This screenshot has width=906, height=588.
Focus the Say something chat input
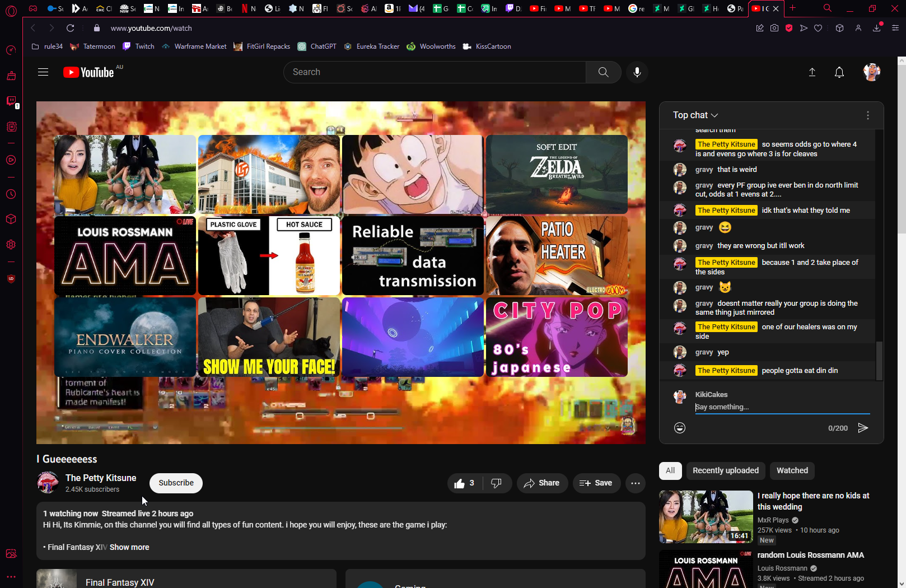tap(782, 407)
